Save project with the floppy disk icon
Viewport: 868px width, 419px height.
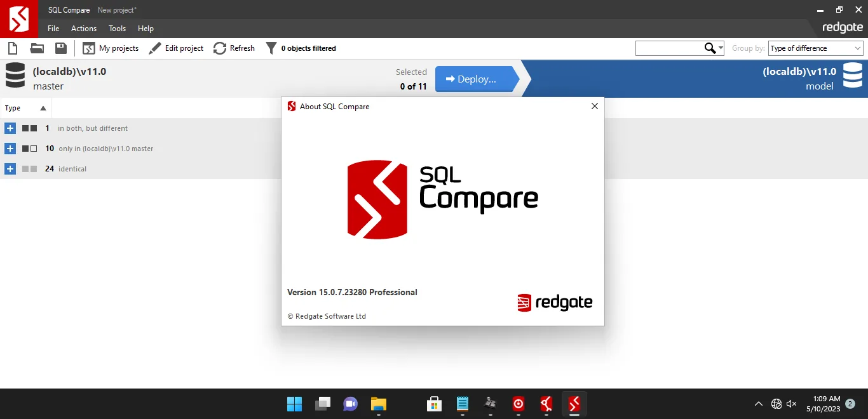coord(61,48)
